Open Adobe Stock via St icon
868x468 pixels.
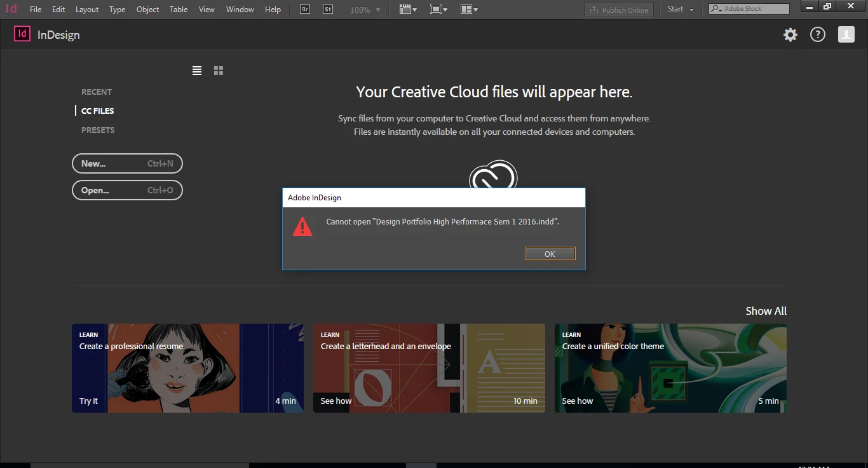(328, 10)
